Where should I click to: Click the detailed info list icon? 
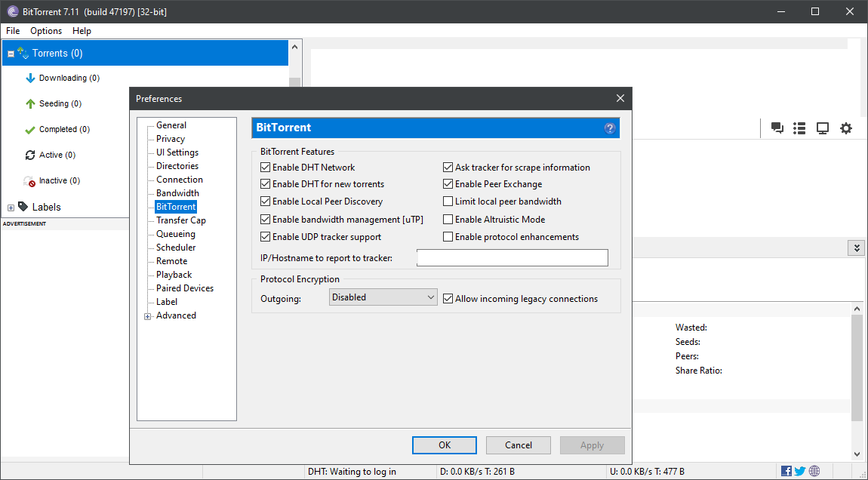(x=799, y=128)
